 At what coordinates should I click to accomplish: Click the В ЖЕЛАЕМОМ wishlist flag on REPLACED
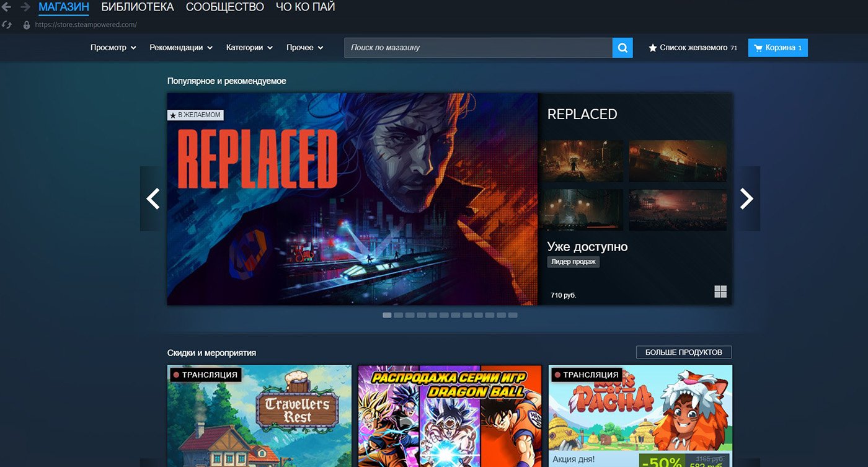point(195,115)
